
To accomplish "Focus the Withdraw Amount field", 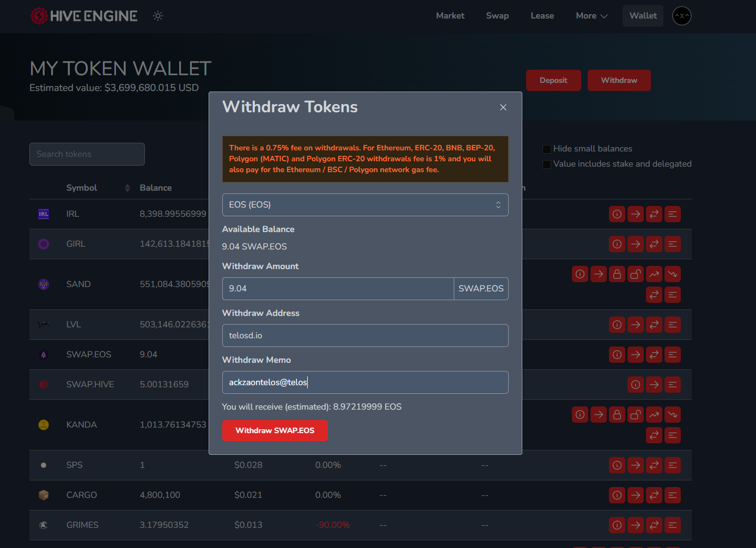I will (x=338, y=289).
